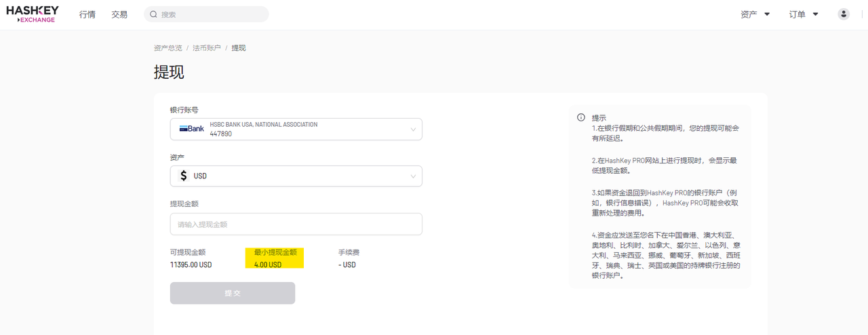Click the 提现金额 field label

point(184,204)
